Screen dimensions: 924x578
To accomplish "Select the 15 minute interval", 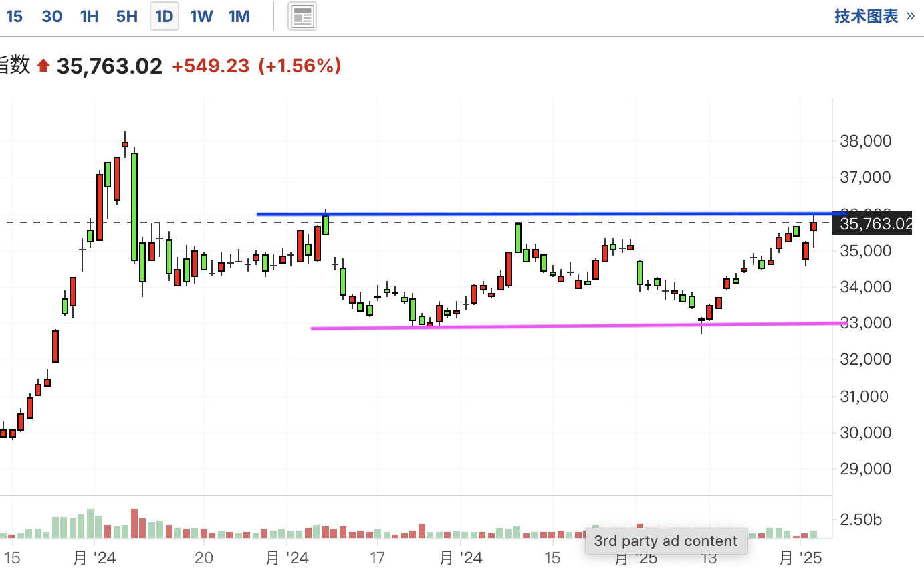I will click(14, 16).
